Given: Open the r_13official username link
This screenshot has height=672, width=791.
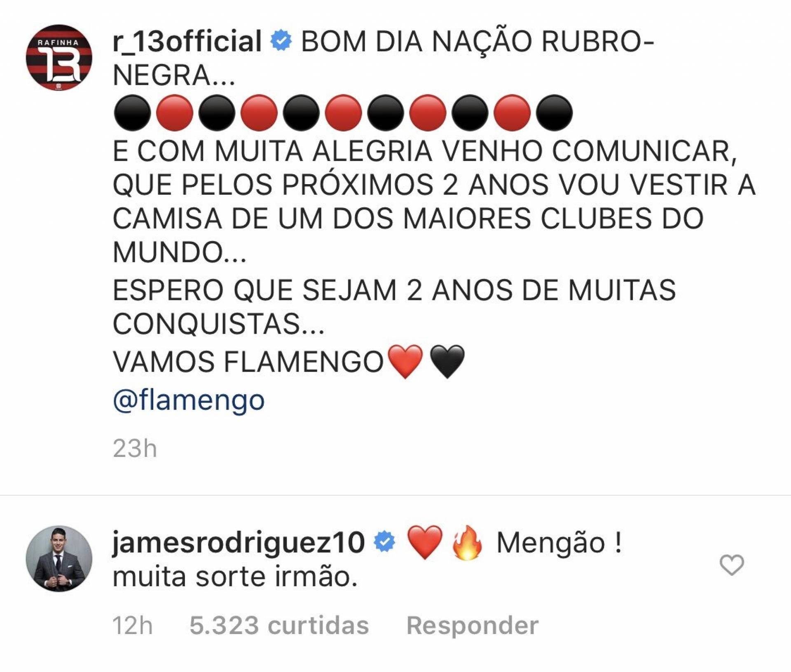Looking at the screenshot, I should point(187,41).
